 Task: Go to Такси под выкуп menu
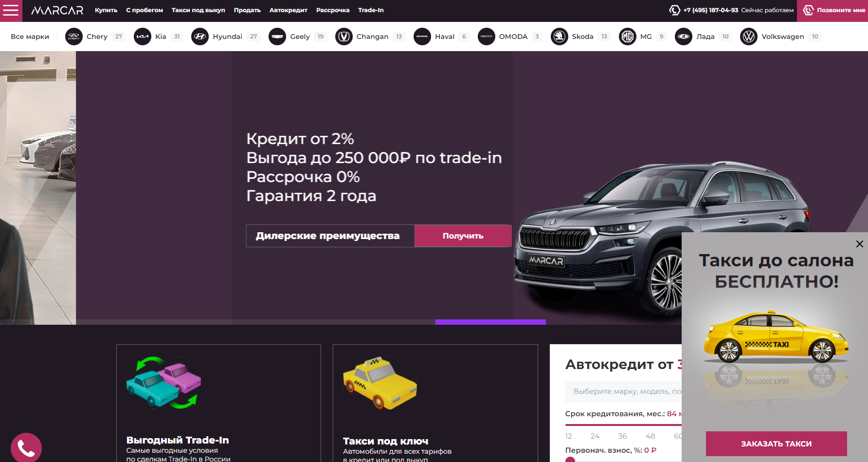[x=198, y=10]
